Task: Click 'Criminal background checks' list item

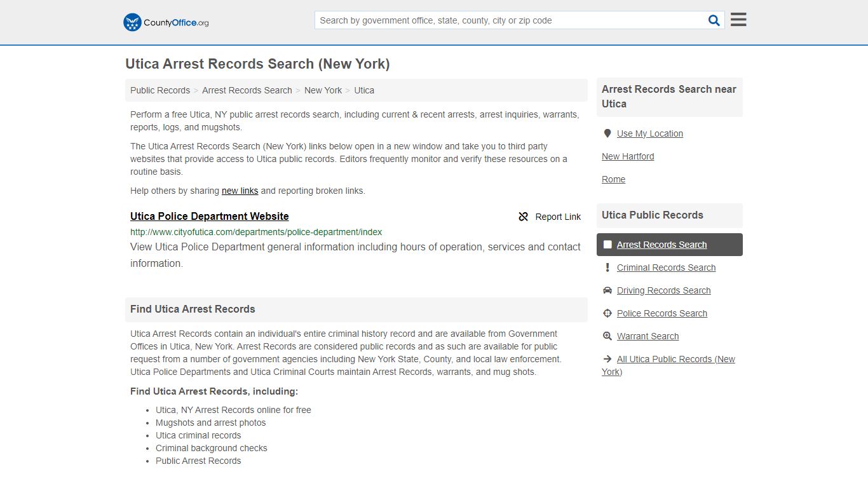Action: pyautogui.click(x=211, y=448)
